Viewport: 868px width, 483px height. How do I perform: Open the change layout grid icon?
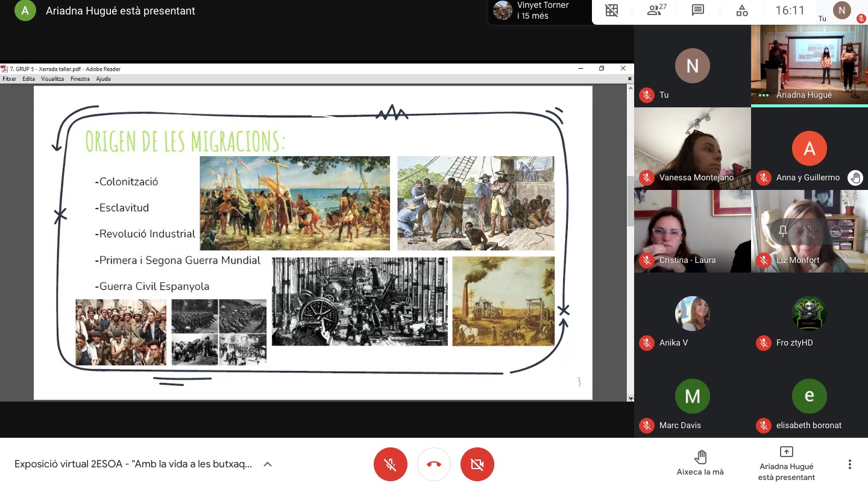[612, 10]
